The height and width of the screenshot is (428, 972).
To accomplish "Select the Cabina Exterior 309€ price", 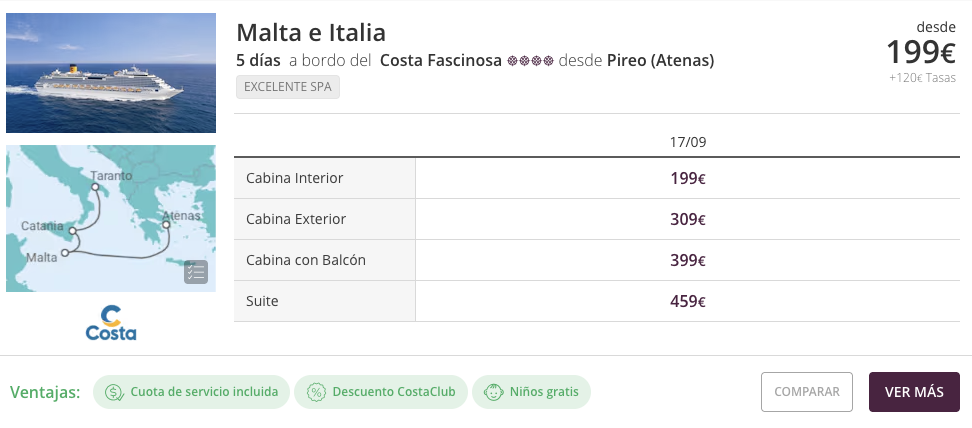I will 687,220.
